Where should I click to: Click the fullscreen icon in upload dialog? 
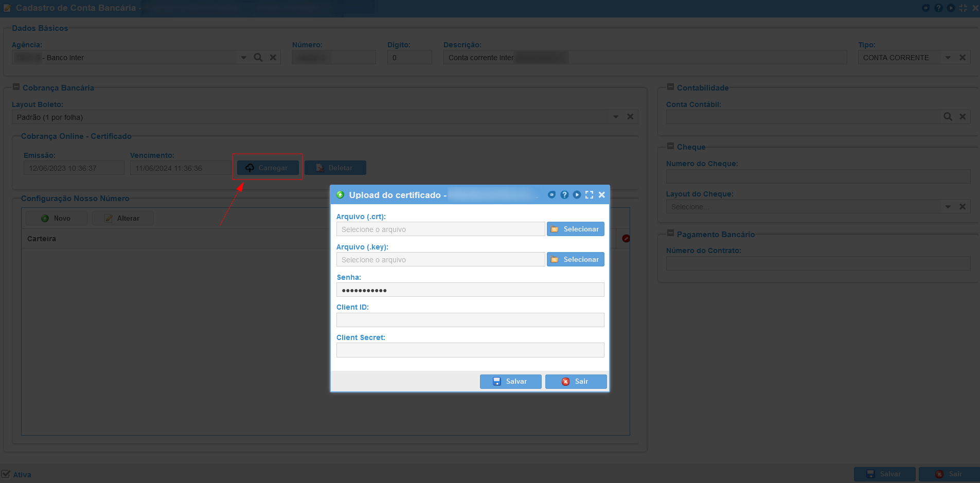pos(589,195)
